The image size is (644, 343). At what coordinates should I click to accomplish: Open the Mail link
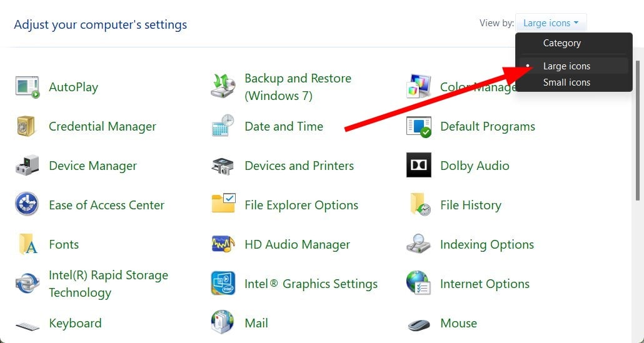tap(256, 323)
